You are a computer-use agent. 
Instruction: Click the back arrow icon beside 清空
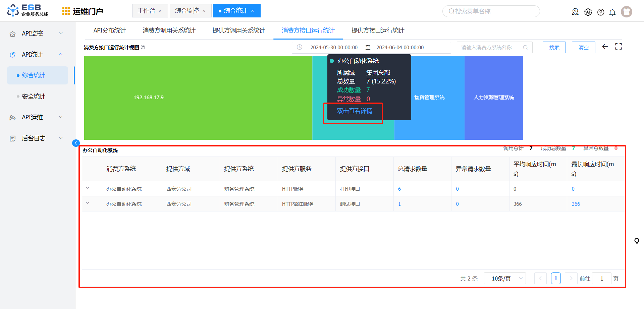click(605, 47)
